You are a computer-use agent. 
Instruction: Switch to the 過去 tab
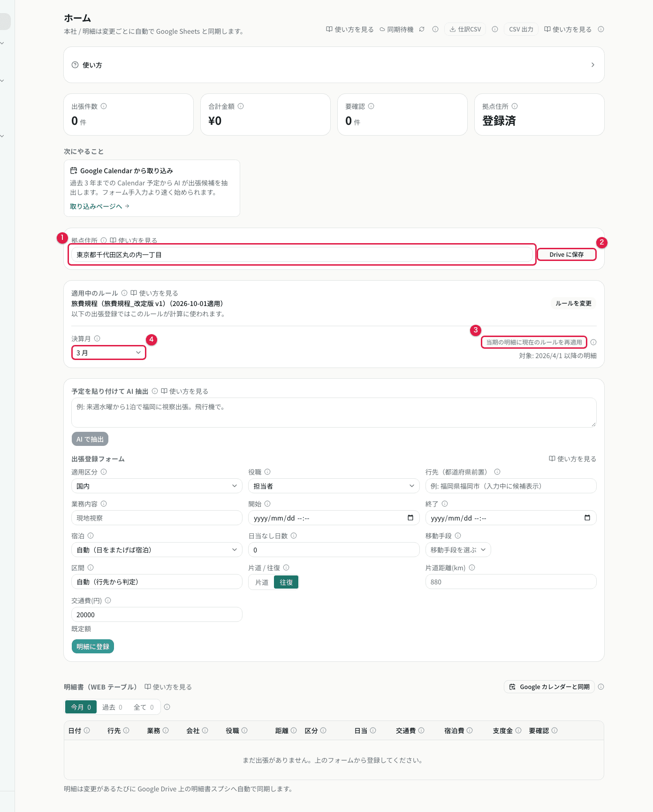(112, 707)
